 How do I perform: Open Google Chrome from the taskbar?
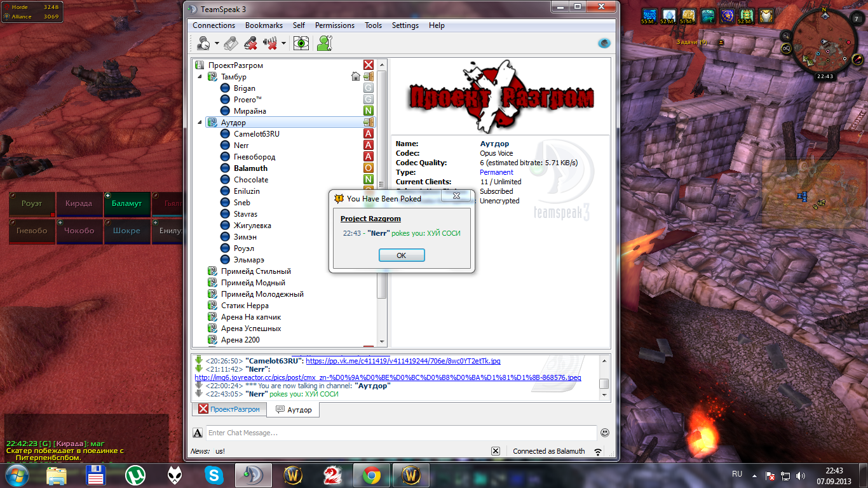click(372, 475)
